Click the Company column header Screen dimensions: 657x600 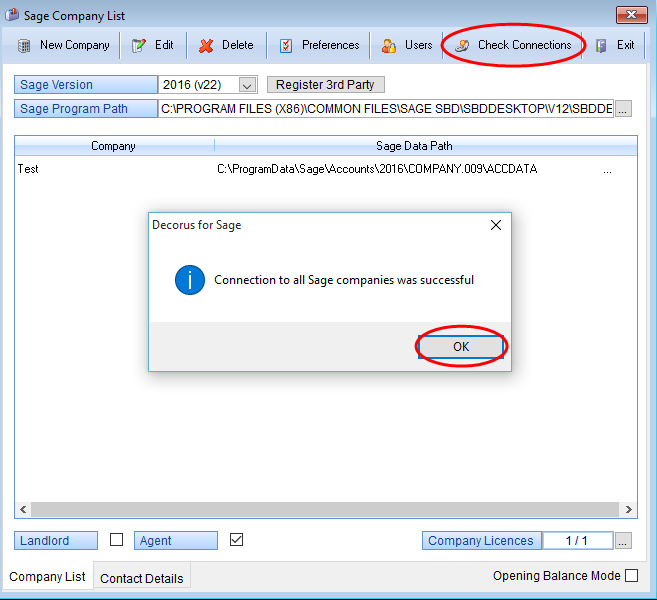[x=114, y=146]
